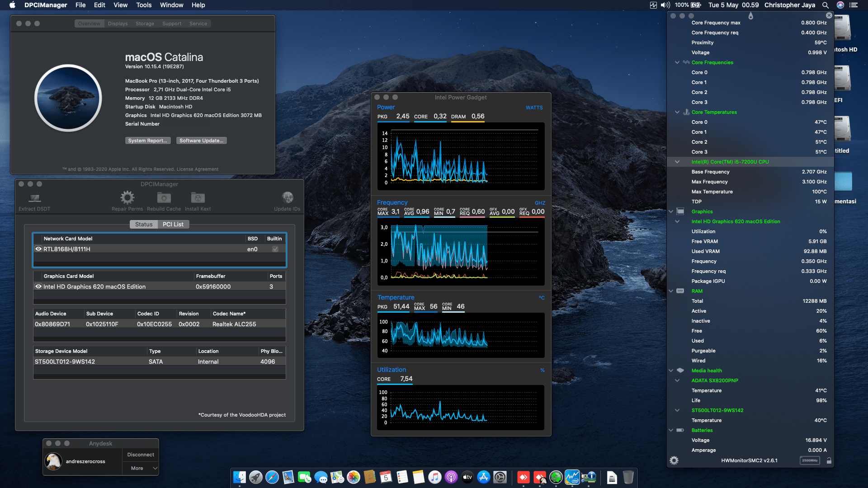Click the Install Kext folder icon

tap(198, 197)
